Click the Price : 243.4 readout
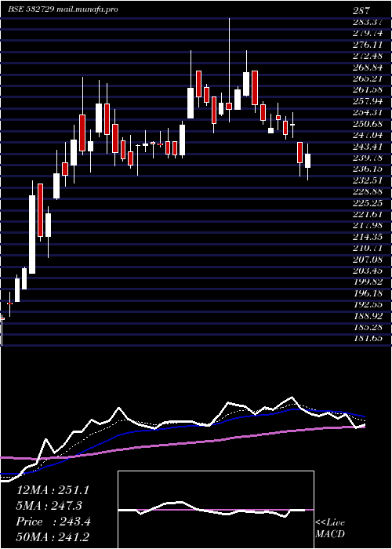 (53, 521)
